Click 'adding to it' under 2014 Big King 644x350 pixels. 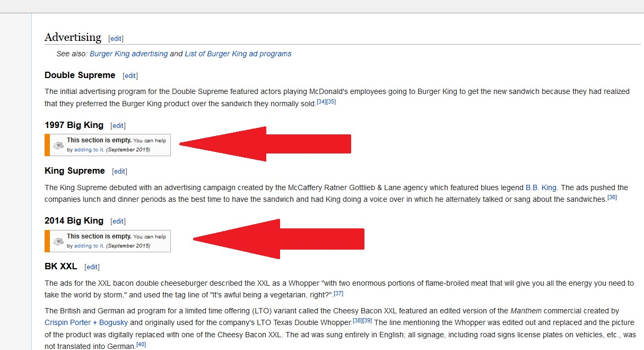89,246
